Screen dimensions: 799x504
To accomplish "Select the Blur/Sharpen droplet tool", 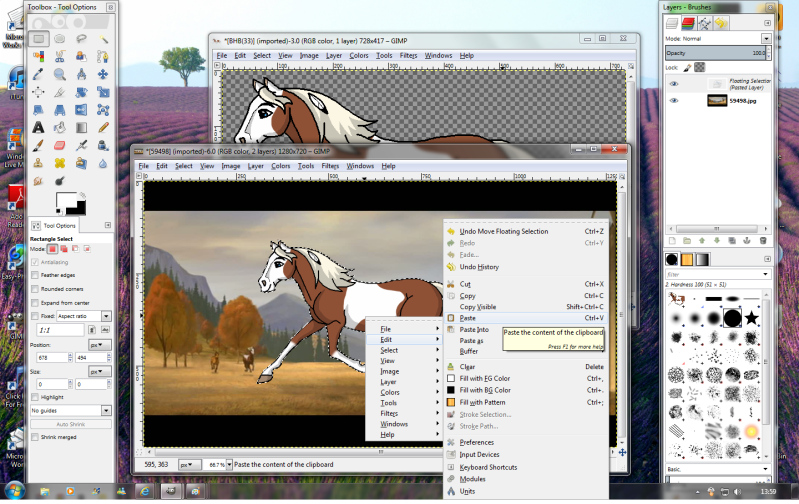I will click(103, 163).
